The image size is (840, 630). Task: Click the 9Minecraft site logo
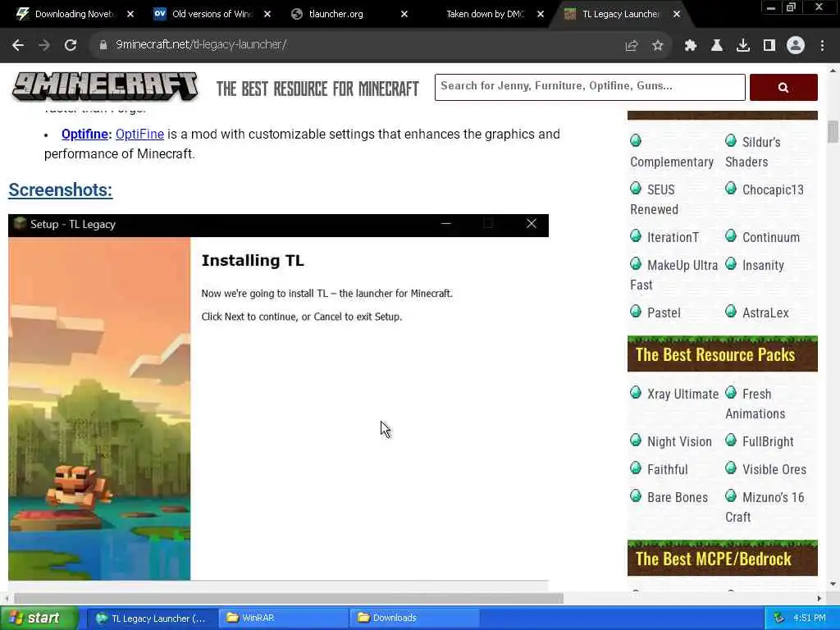point(105,87)
